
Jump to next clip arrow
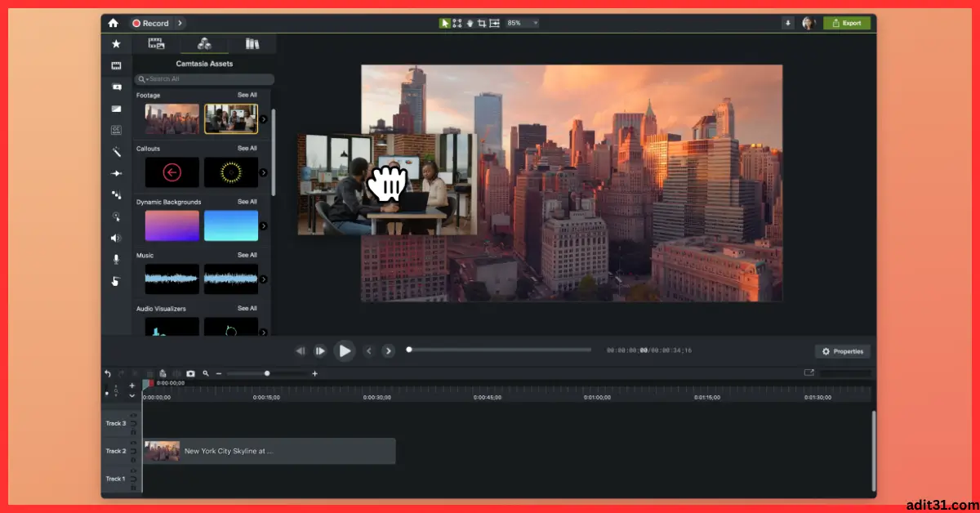point(389,350)
